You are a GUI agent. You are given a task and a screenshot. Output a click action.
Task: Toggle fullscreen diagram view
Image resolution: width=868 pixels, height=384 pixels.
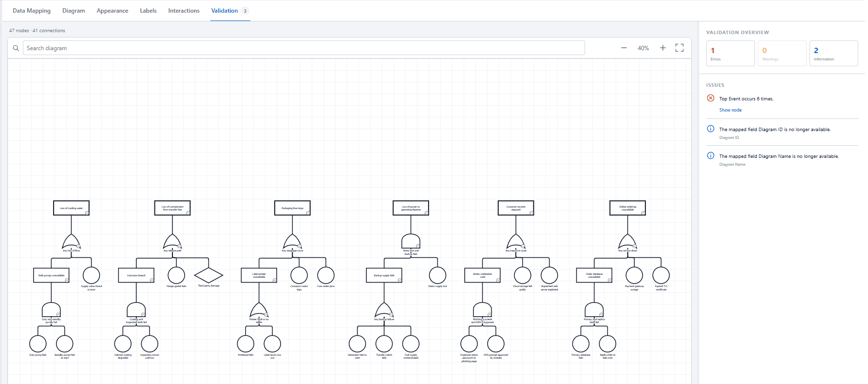(x=679, y=48)
